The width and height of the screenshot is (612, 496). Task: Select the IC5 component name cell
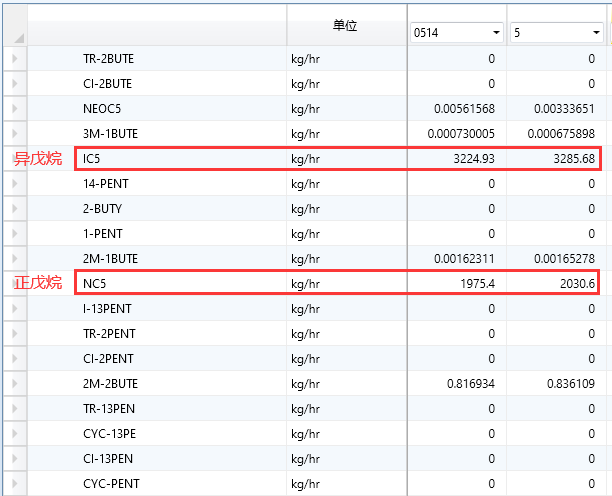pyautogui.click(x=93, y=159)
